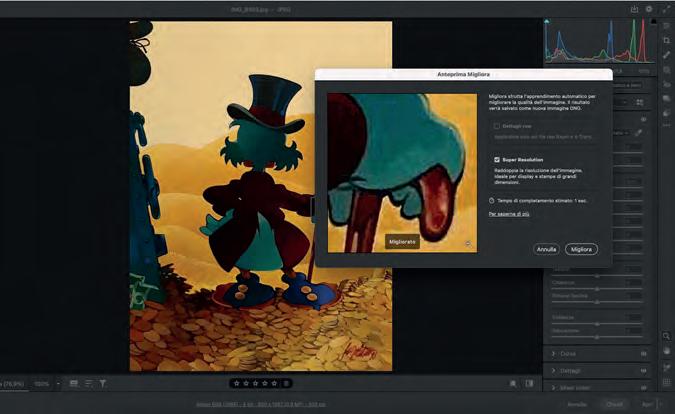Viewport: 675px width, 414px height.
Task: Toggle the filmstrip view icon
Action: click(74, 383)
